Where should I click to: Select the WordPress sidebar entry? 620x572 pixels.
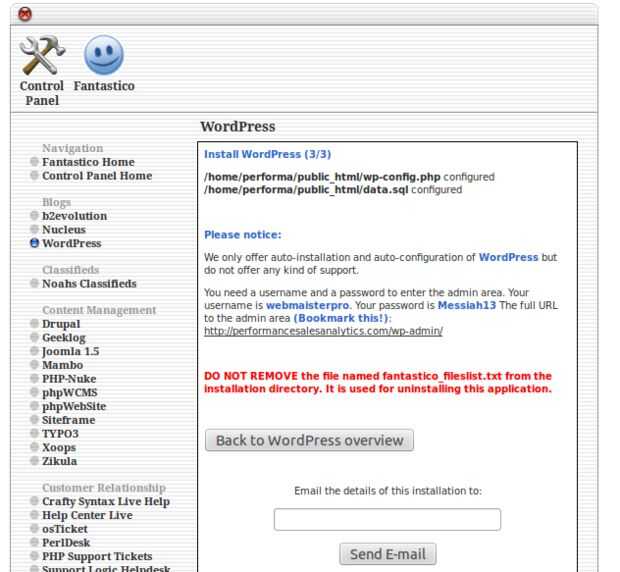(72, 244)
